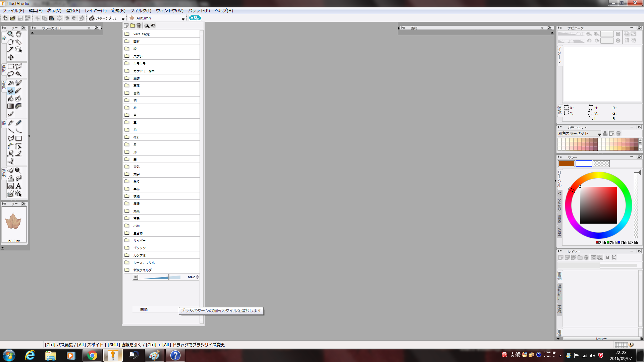
Task: Open the パターンブラシ tool dropdown
Action: (x=123, y=18)
